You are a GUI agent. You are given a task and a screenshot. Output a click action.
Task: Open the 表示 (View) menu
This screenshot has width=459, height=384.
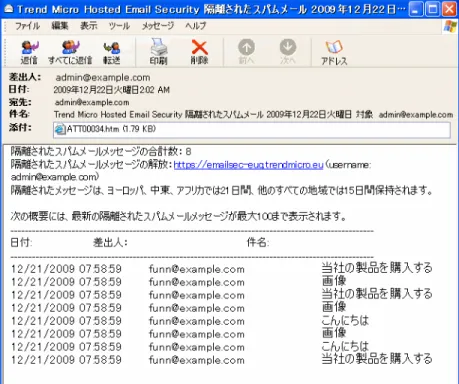pyautogui.click(x=89, y=26)
